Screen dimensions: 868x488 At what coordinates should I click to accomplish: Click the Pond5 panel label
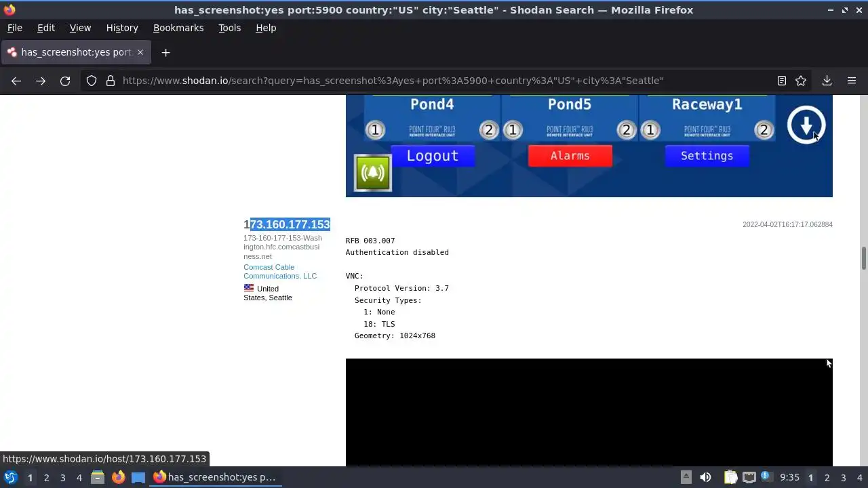[570, 104]
